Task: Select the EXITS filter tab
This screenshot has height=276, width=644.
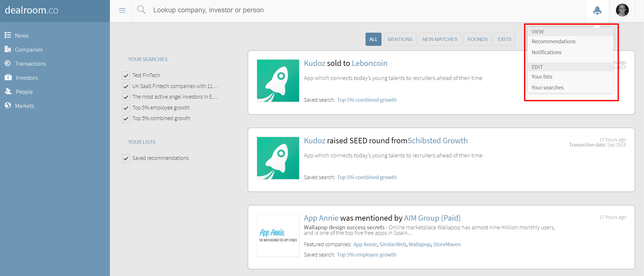Action: [504, 39]
